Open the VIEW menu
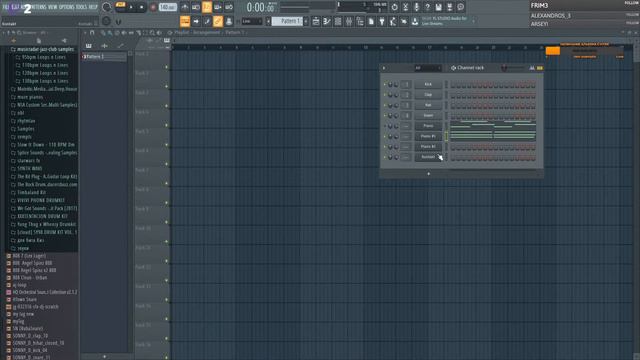The width and height of the screenshot is (640, 360). point(53,7)
